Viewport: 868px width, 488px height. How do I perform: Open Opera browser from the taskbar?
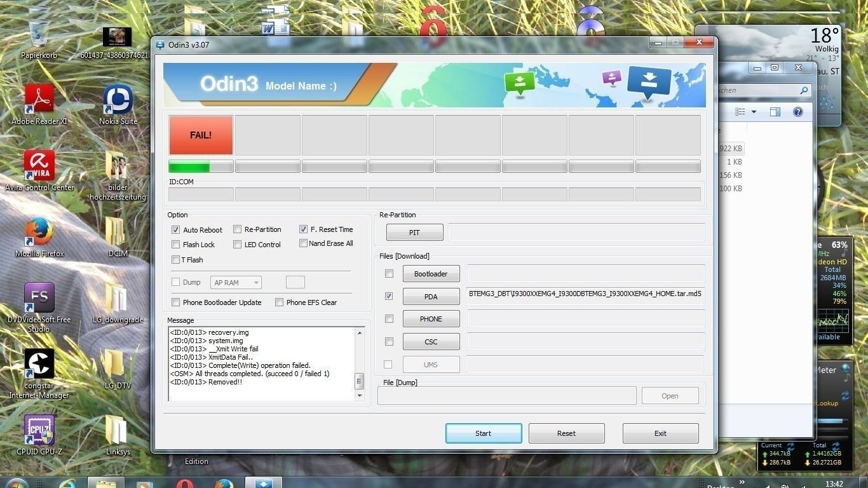tap(185, 484)
